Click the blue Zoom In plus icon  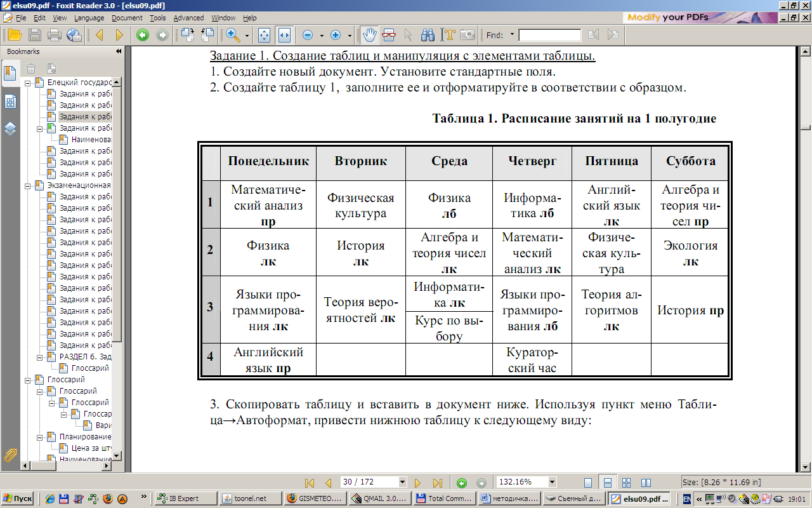point(336,35)
